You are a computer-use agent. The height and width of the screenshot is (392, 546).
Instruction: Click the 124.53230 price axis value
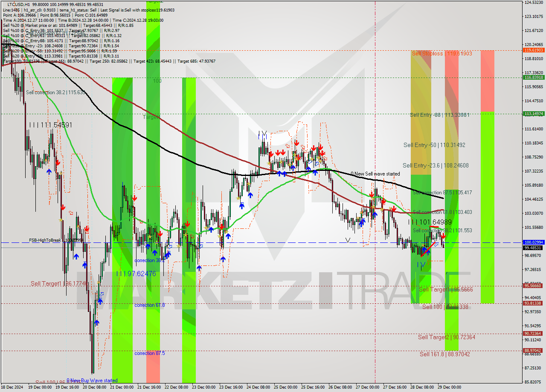point(533,3)
